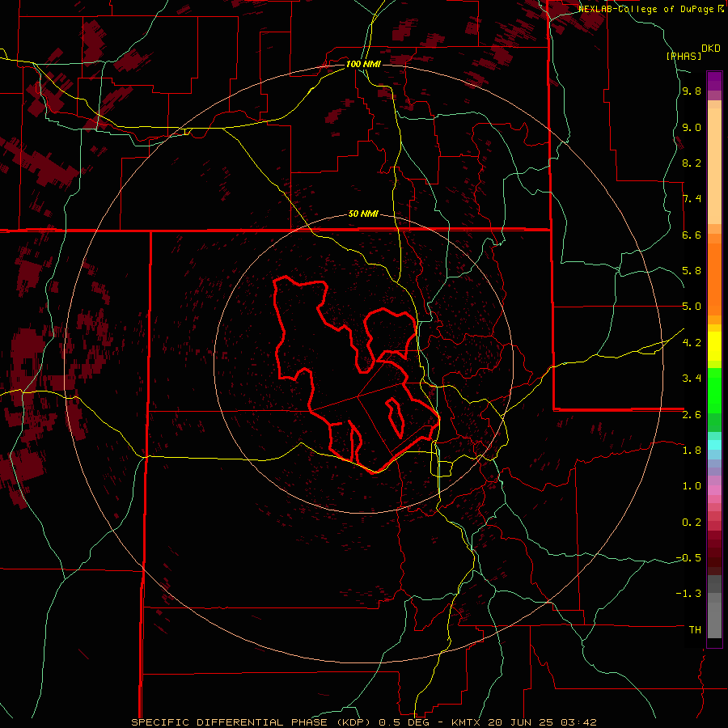
Task: Click the NEXLAB-College of DuPage credit text
Action: click(647, 9)
